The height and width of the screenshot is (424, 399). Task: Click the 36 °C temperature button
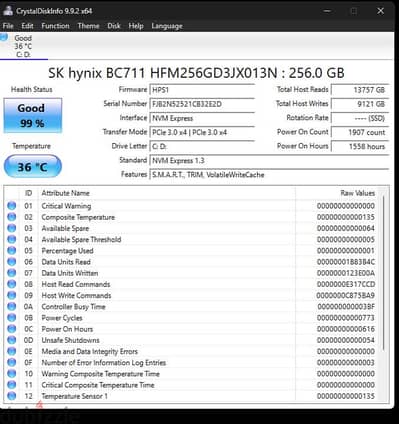(x=33, y=166)
